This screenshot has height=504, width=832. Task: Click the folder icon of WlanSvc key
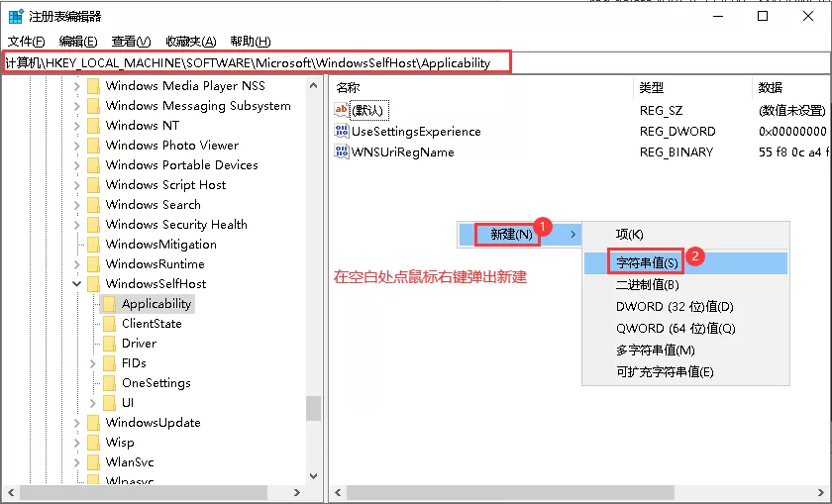93,462
